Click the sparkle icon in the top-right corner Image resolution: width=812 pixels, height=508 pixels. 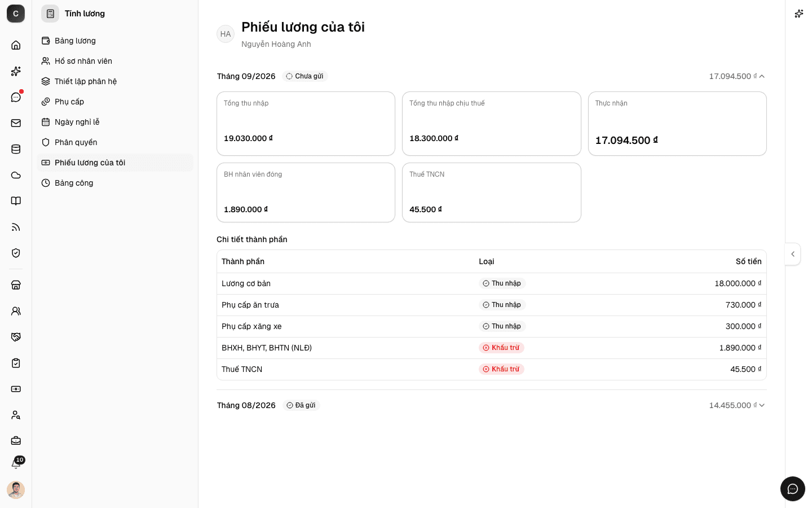tap(798, 14)
